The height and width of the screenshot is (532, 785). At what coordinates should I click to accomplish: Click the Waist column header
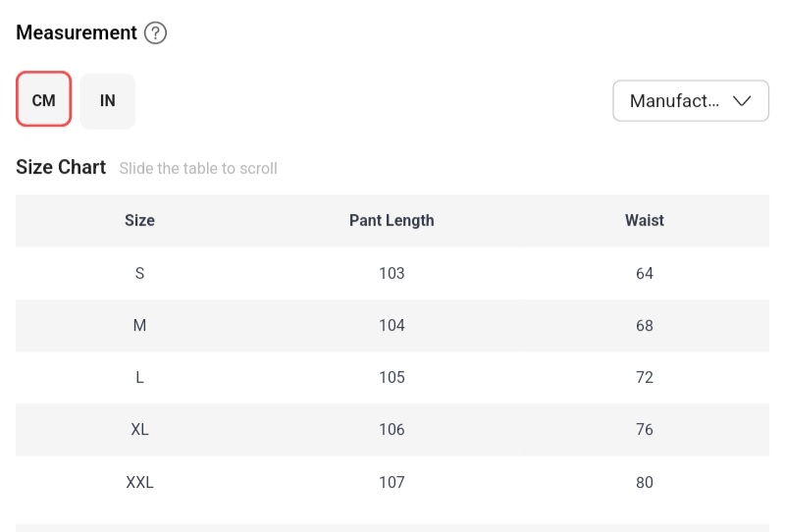(645, 221)
